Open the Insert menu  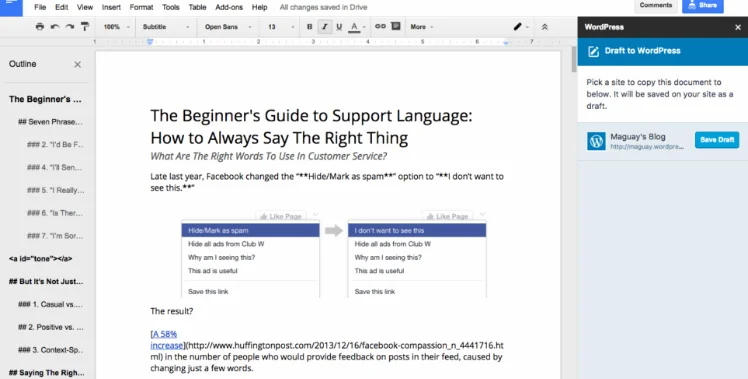(111, 7)
